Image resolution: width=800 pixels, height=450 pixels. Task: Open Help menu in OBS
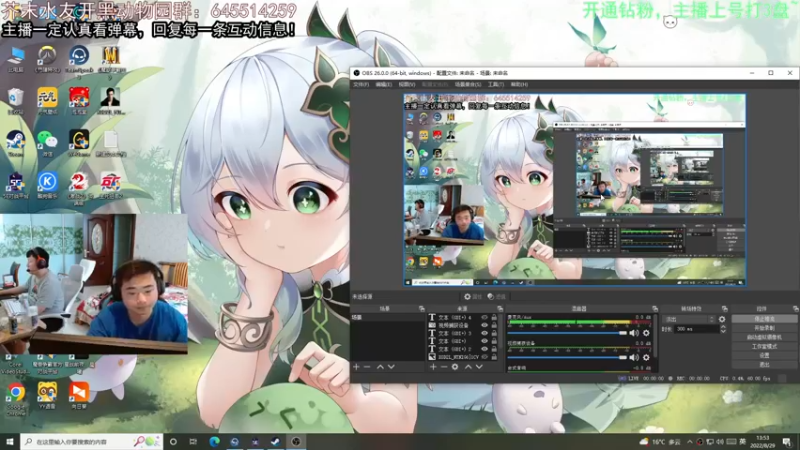point(519,84)
